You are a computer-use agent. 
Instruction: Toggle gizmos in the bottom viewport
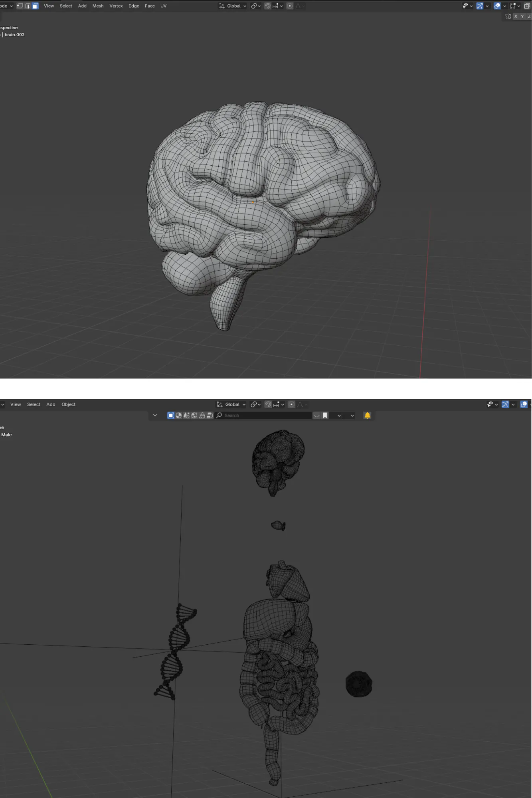(505, 404)
